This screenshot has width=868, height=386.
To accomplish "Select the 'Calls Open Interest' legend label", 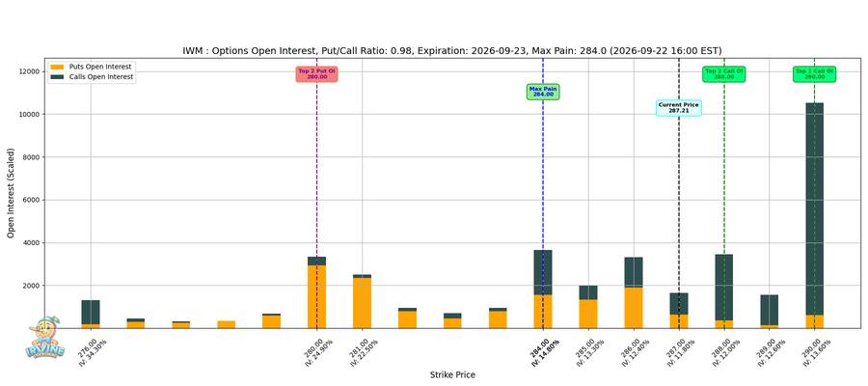I will point(100,77).
